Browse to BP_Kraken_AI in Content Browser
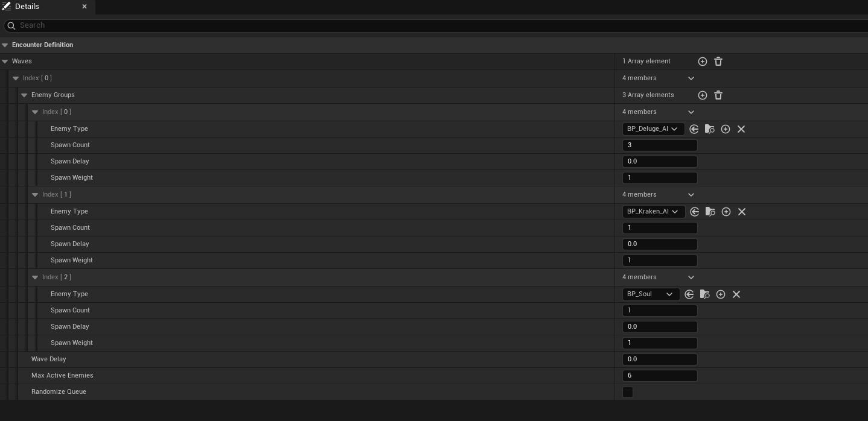 [710, 212]
